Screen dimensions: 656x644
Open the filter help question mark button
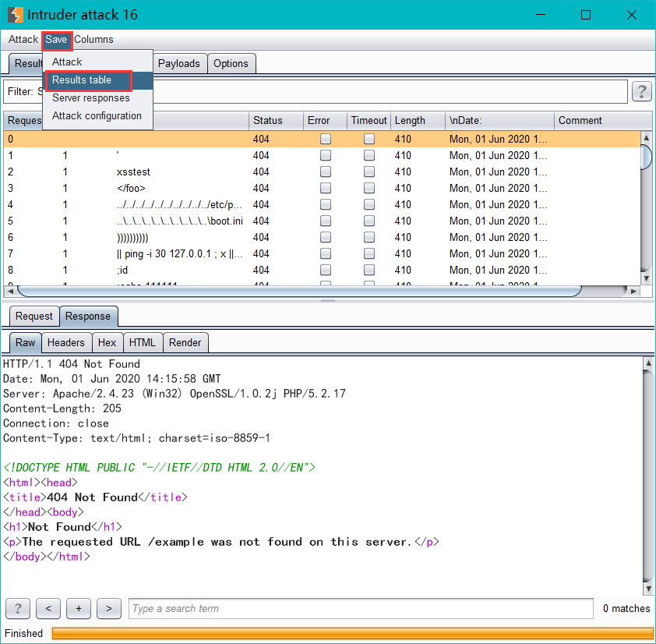tap(641, 91)
